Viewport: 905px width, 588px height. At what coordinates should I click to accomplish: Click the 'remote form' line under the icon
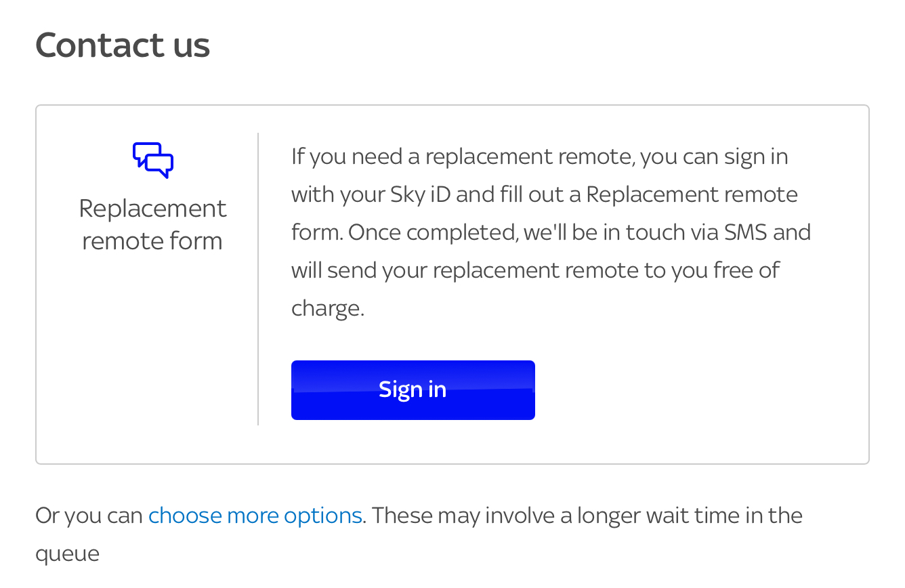tap(152, 241)
